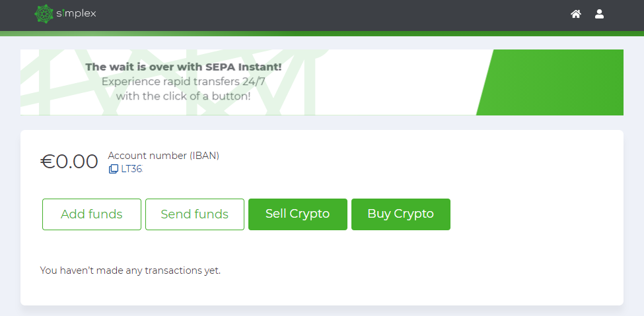
Task: Click the €0.00 balance amount
Action: point(69,162)
